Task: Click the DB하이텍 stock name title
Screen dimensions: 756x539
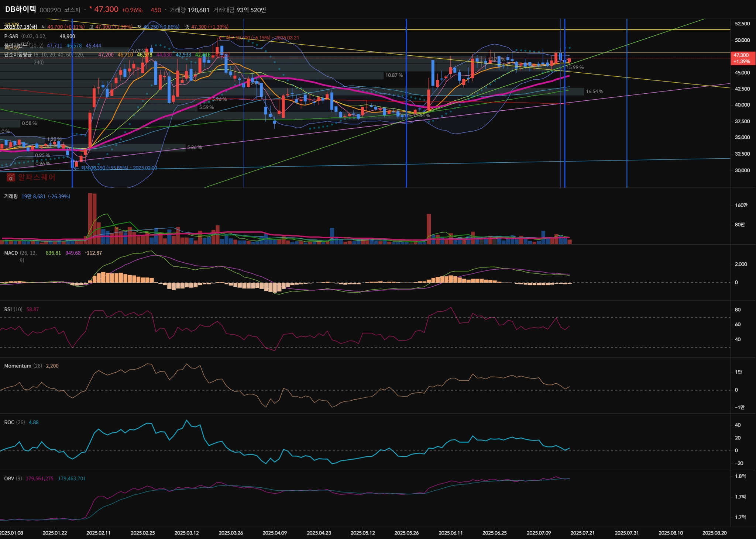Action: [21, 10]
